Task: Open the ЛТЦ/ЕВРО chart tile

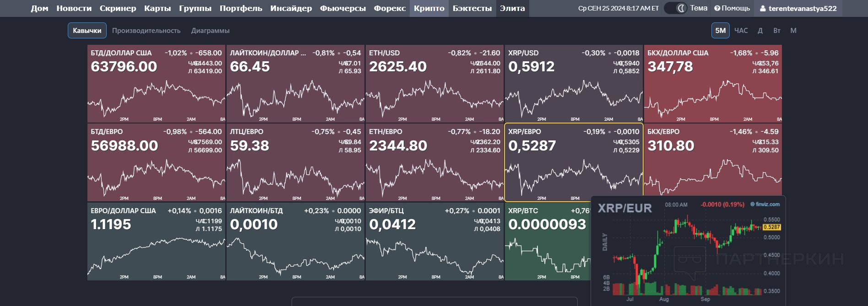Action: point(296,162)
